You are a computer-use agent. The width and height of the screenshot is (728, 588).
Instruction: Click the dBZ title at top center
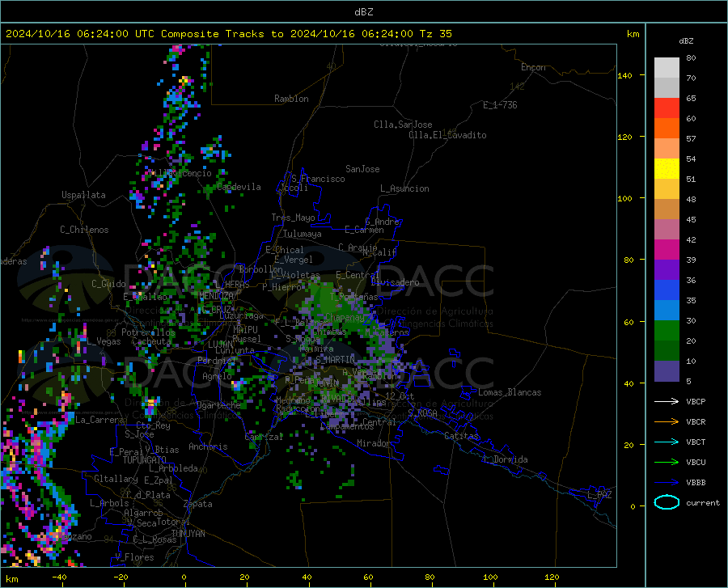click(364, 12)
